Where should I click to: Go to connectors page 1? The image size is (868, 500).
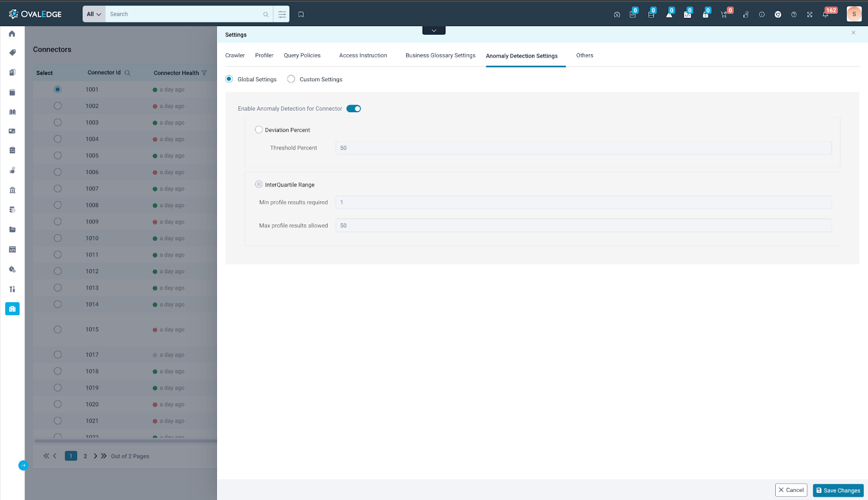tap(71, 456)
